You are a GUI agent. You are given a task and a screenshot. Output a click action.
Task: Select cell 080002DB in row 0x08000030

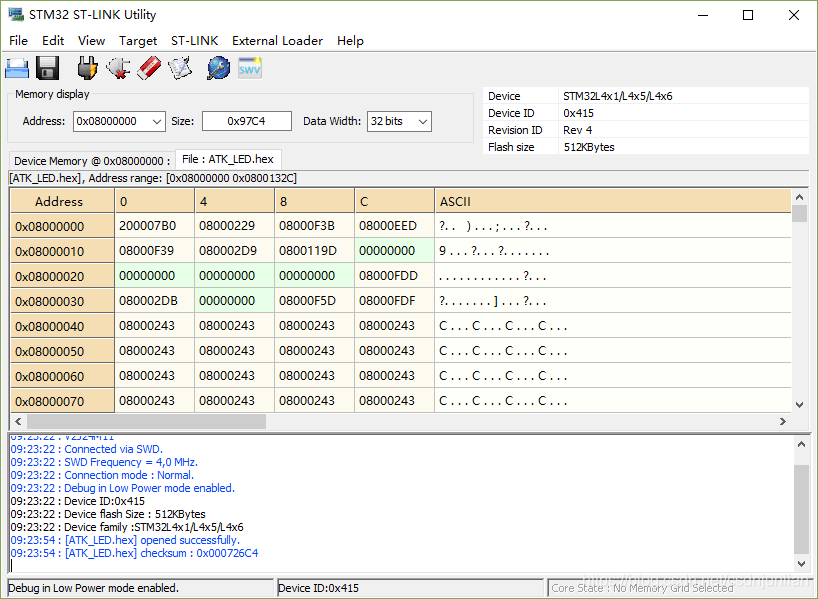(x=154, y=301)
